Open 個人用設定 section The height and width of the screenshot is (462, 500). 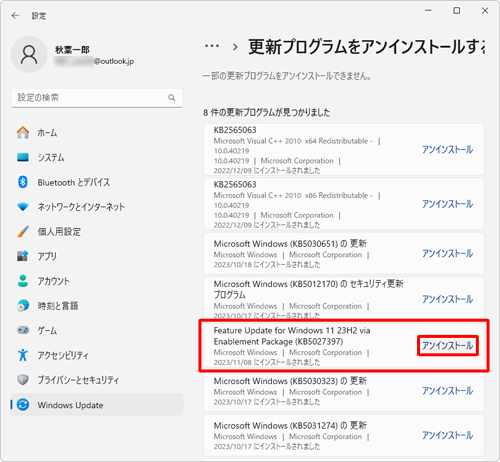(97, 231)
